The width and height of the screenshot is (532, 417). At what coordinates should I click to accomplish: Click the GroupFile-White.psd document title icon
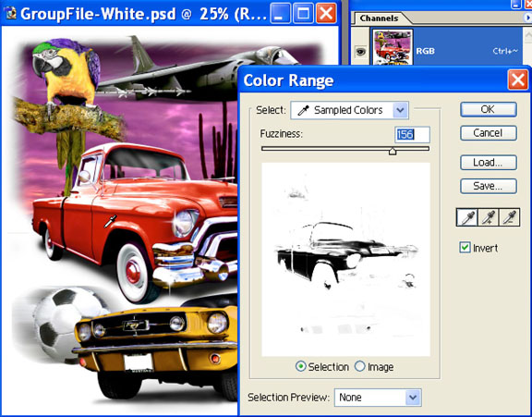click(10, 13)
